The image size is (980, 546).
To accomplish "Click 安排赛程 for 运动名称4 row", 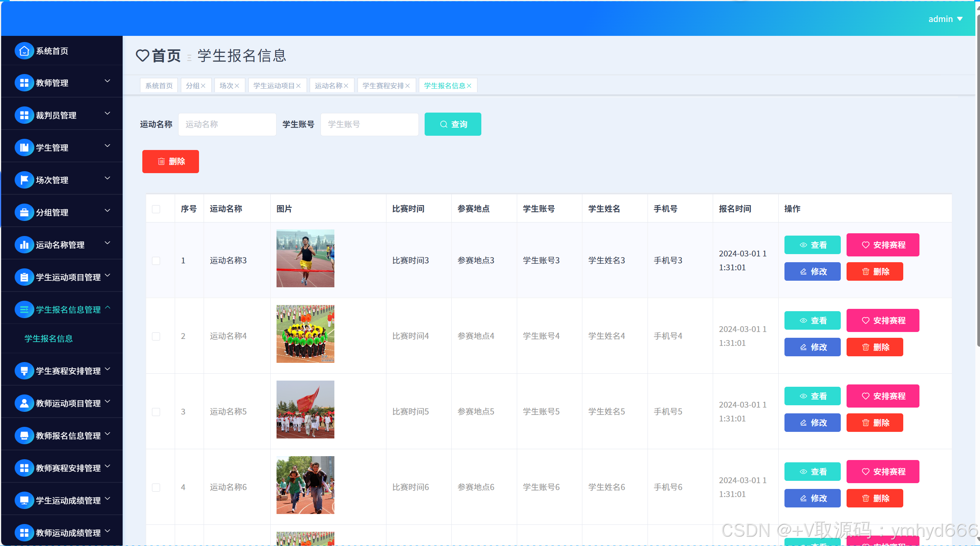I will [x=882, y=320].
